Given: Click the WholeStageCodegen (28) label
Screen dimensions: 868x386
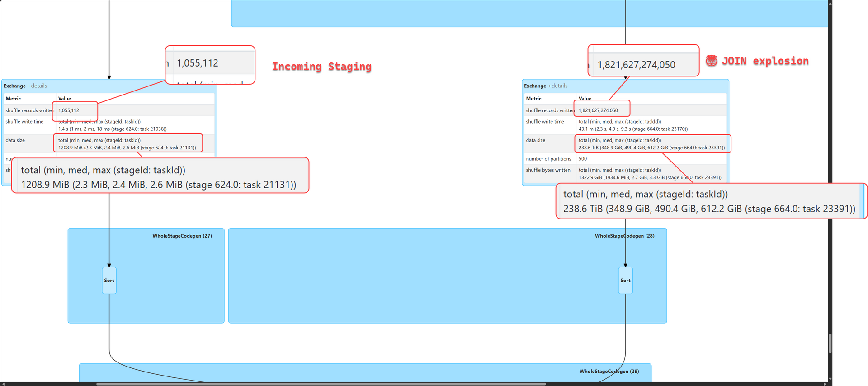Looking at the screenshot, I should point(624,236).
